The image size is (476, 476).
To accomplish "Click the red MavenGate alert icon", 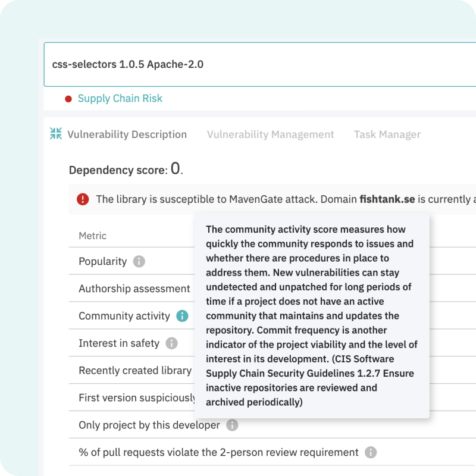I will click(x=83, y=199).
